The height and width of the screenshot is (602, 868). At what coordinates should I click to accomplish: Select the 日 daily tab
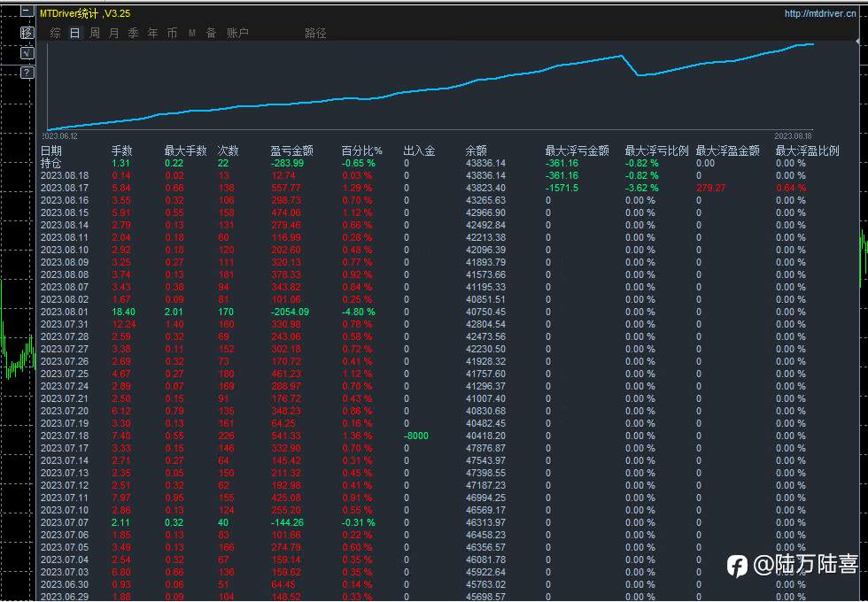click(x=74, y=34)
